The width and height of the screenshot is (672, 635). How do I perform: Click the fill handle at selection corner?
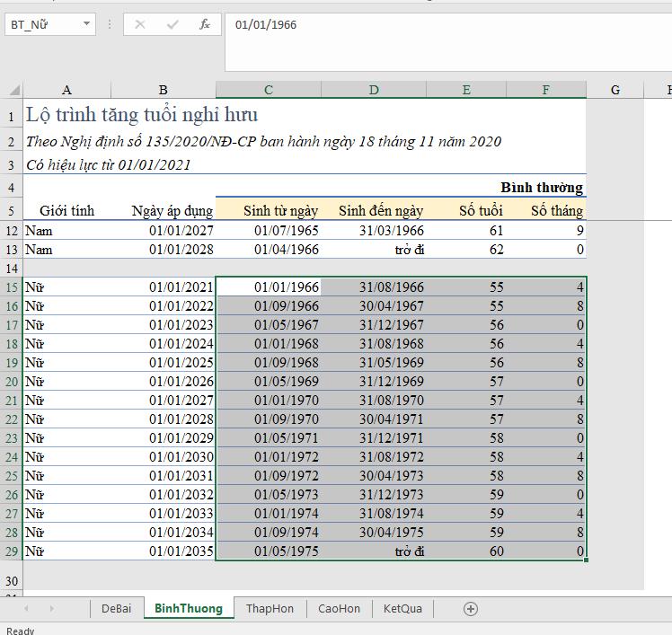tap(587, 560)
